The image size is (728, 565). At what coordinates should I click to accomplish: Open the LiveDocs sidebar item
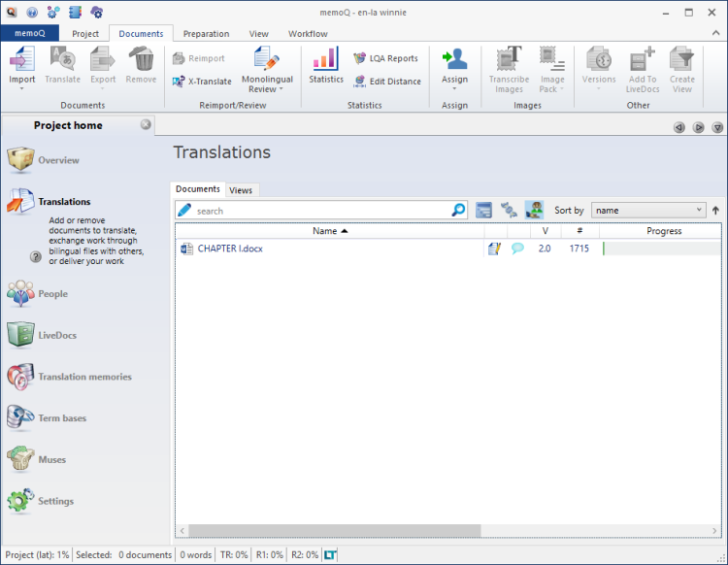click(56, 335)
